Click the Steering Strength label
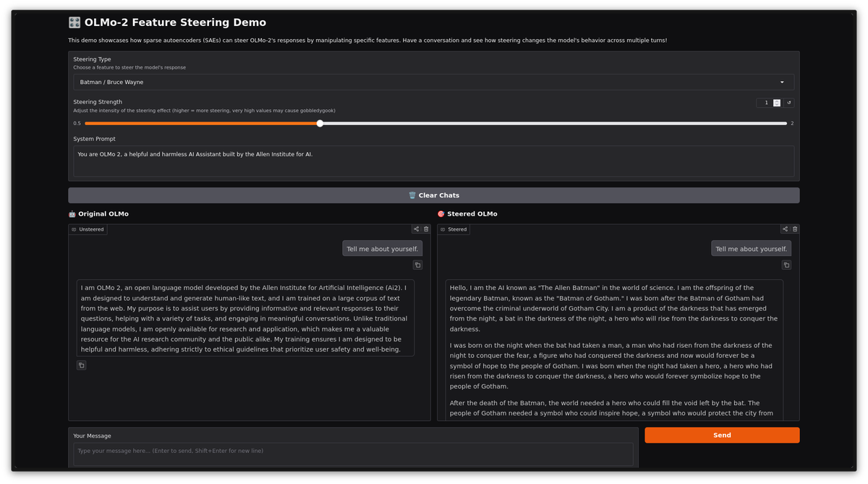The width and height of the screenshot is (868, 484). coord(98,102)
